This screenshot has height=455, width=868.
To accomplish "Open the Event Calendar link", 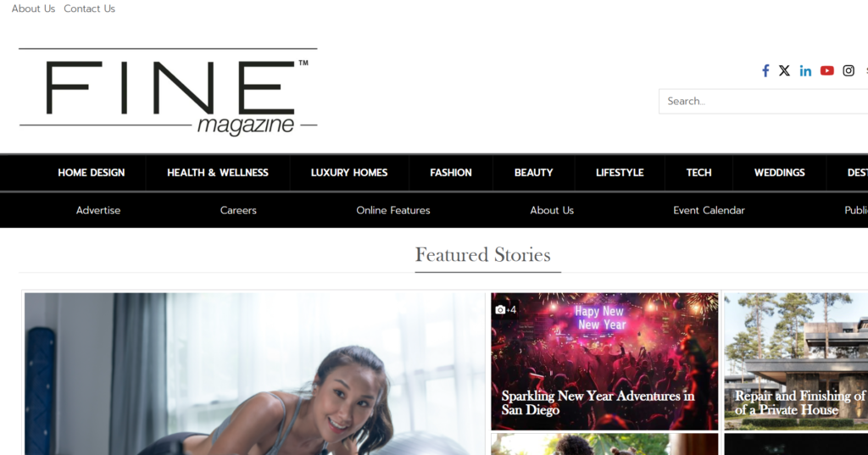I will (x=709, y=210).
